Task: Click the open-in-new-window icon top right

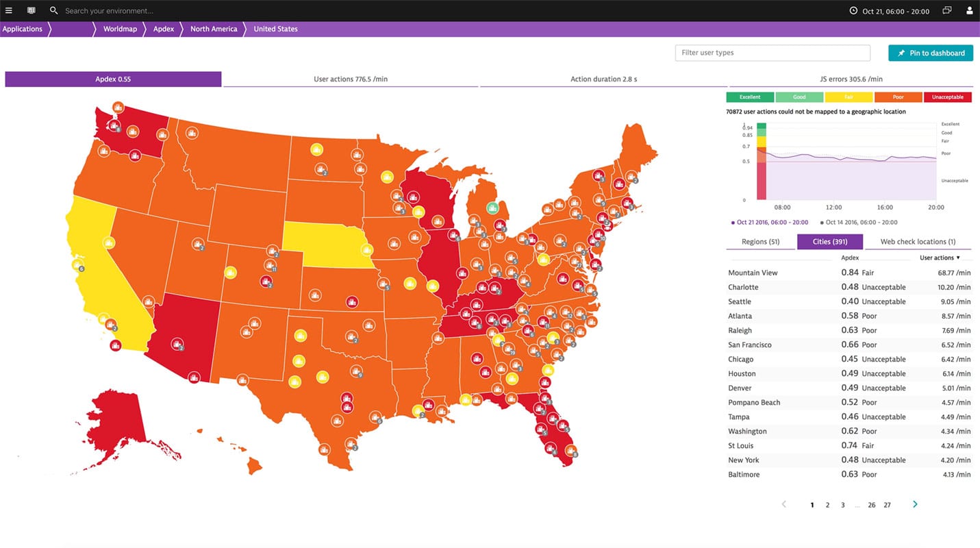Action: coord(947,10)
